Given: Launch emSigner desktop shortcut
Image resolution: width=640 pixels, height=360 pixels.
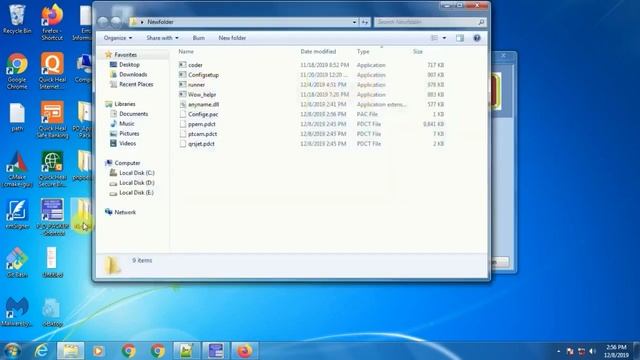Looking at the screenshot, I should [17, 214].
